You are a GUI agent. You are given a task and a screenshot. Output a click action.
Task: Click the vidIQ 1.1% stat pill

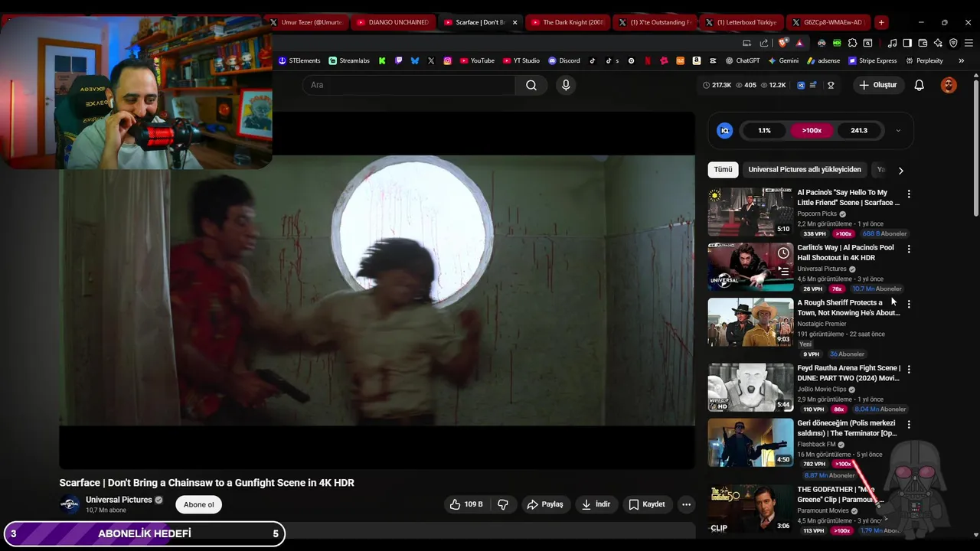764,131
